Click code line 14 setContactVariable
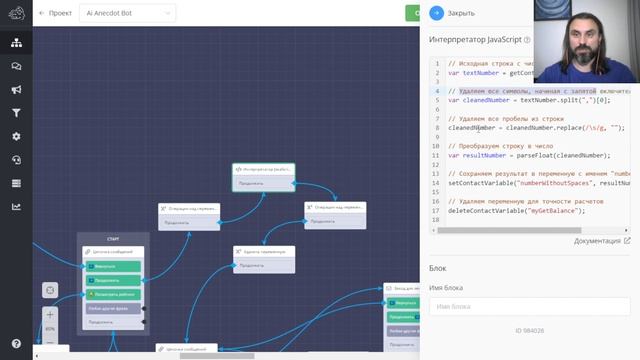This screenshot has width=640, height=360. [539, 183]
